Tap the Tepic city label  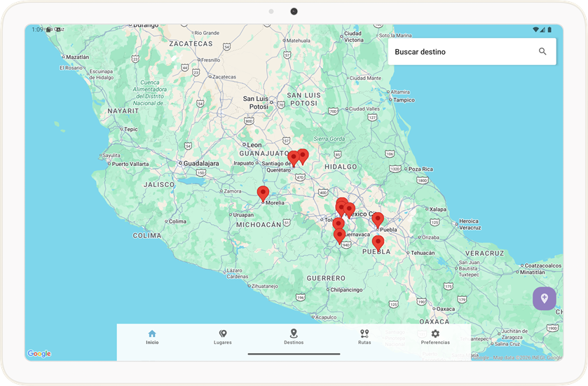click(x=131, y=130)
